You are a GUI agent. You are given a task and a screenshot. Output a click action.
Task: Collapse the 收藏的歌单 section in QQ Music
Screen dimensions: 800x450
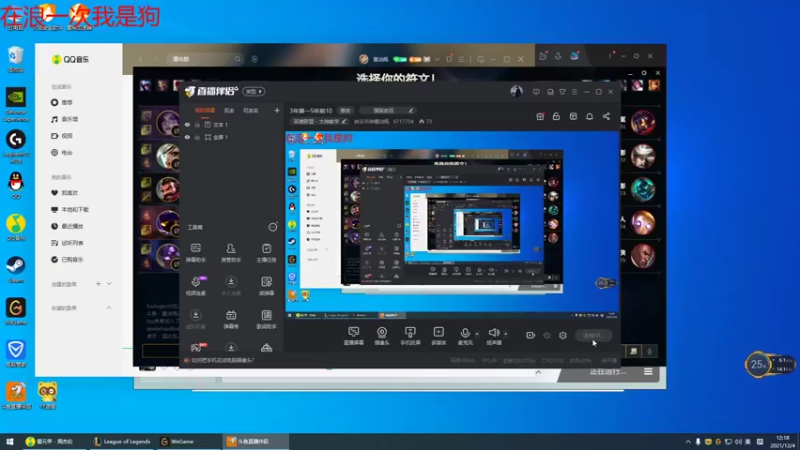[x=109, y=308]
